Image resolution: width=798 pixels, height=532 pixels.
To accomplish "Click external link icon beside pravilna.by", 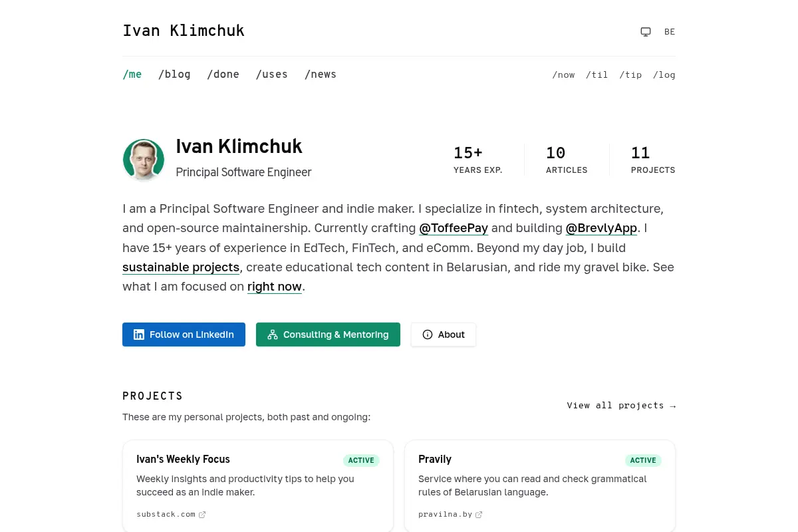I will [479, 514].
